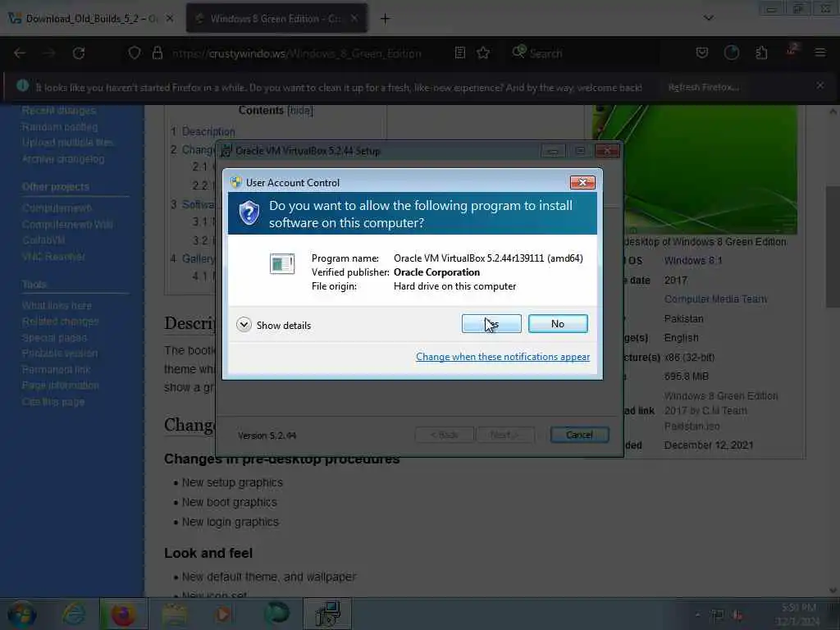This screenshot has width=840, height=630.
Task: Click the green round app taskbar icon
Action: 277,614
